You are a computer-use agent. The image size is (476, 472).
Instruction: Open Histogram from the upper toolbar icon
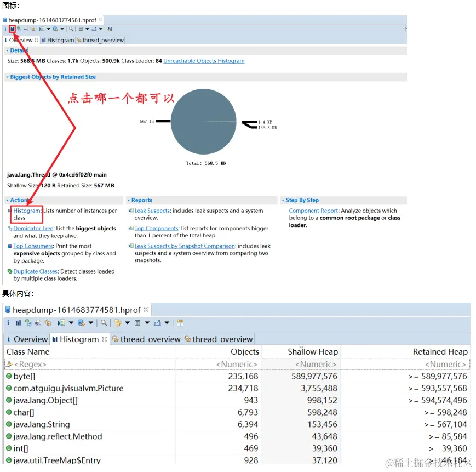pos(12,29)
